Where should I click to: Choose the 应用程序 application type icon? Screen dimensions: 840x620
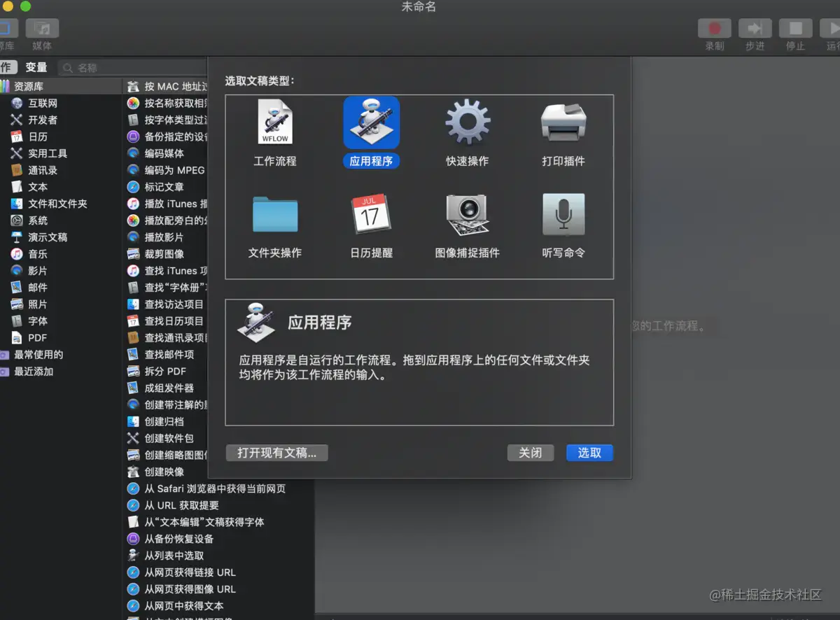click(371, 123)
